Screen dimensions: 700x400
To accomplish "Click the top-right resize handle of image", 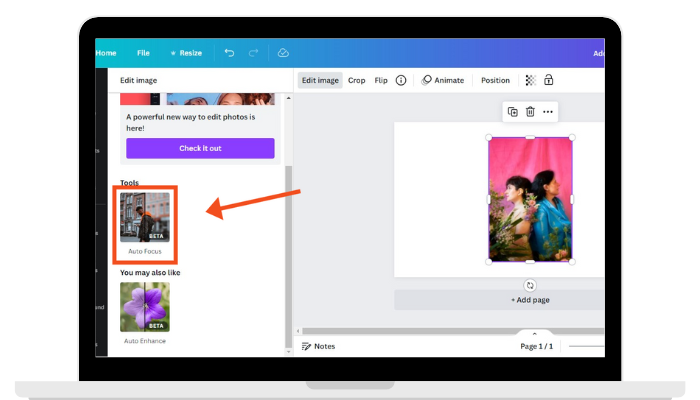I will pos(572,138).
